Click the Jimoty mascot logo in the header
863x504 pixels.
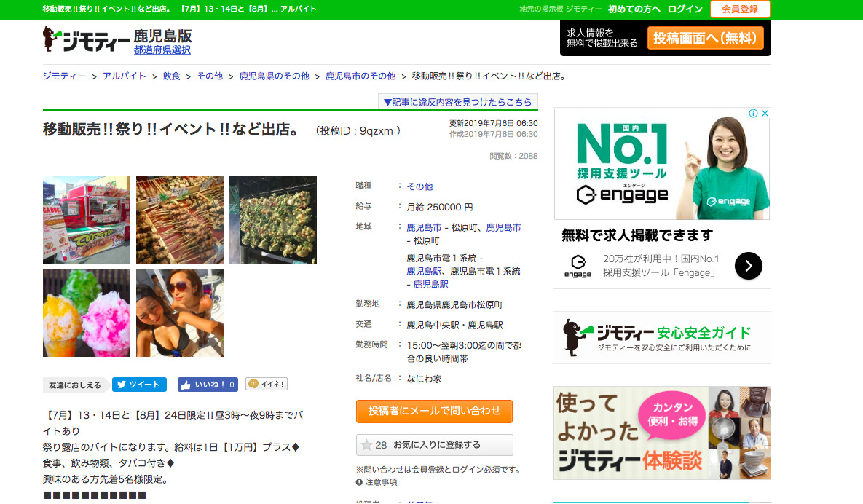click(87, 39)
